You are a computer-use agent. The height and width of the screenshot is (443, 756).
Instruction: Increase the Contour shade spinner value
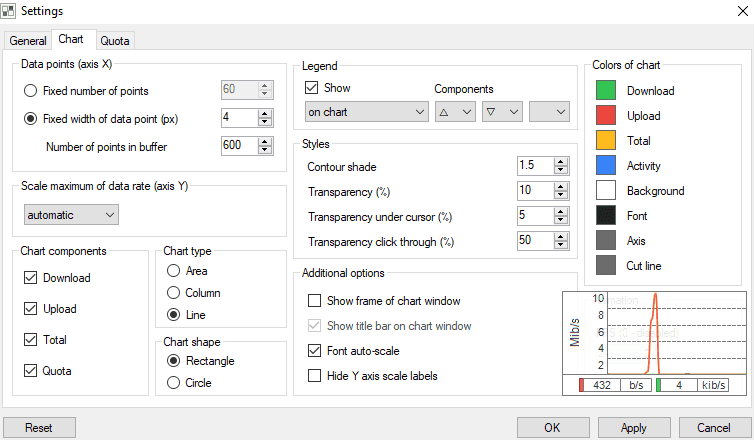564,161
